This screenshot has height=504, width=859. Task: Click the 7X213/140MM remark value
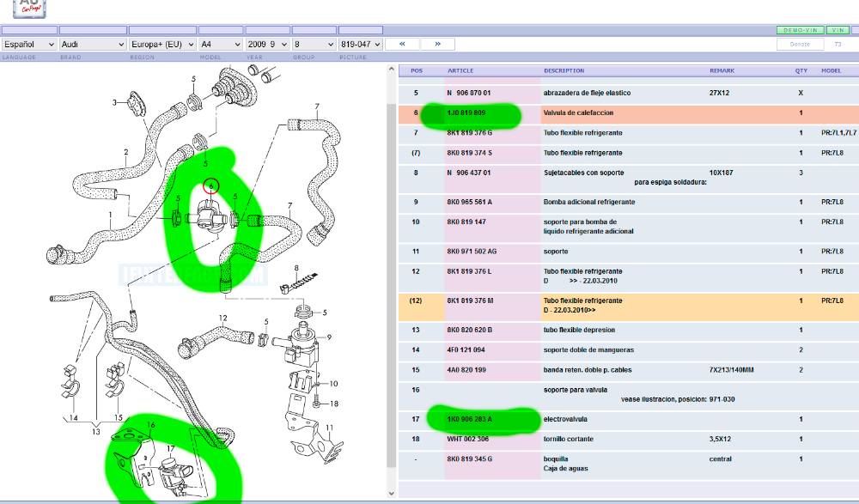731,370
